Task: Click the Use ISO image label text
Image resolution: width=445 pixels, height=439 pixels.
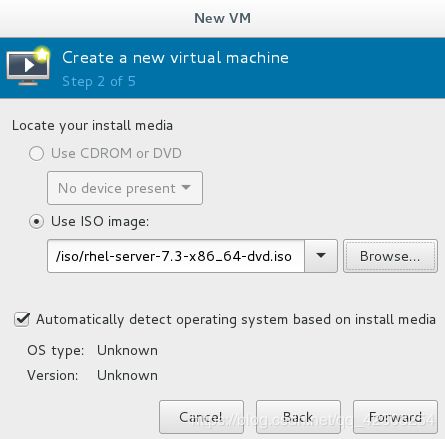Action: tap(100, 222)
